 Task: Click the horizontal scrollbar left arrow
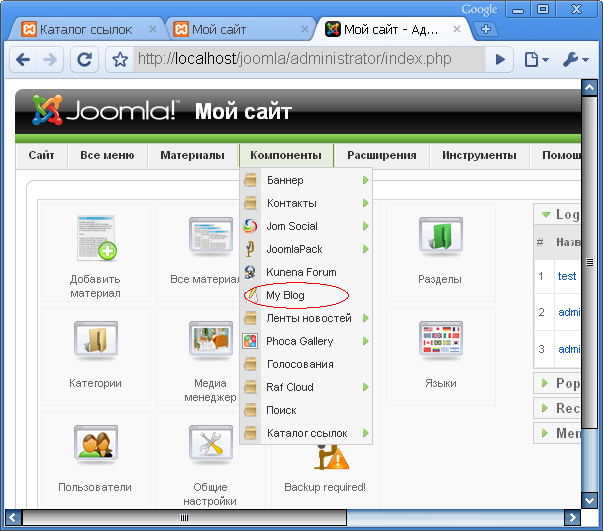tap(13, 518)
